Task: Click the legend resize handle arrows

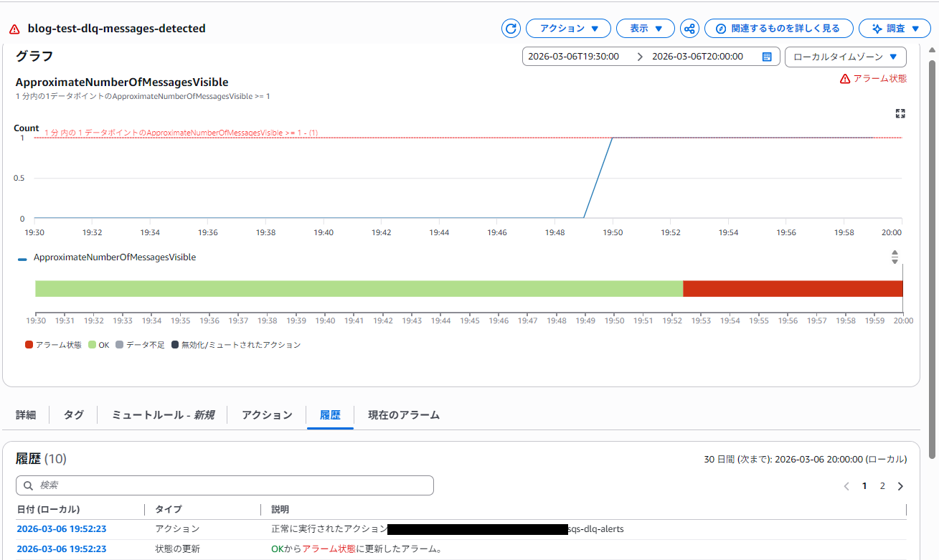Action: coord(895,257)
